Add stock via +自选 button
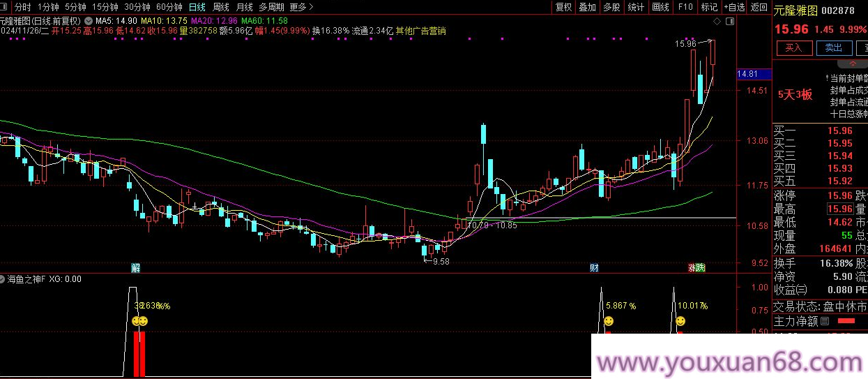 [x=733, y=7]
